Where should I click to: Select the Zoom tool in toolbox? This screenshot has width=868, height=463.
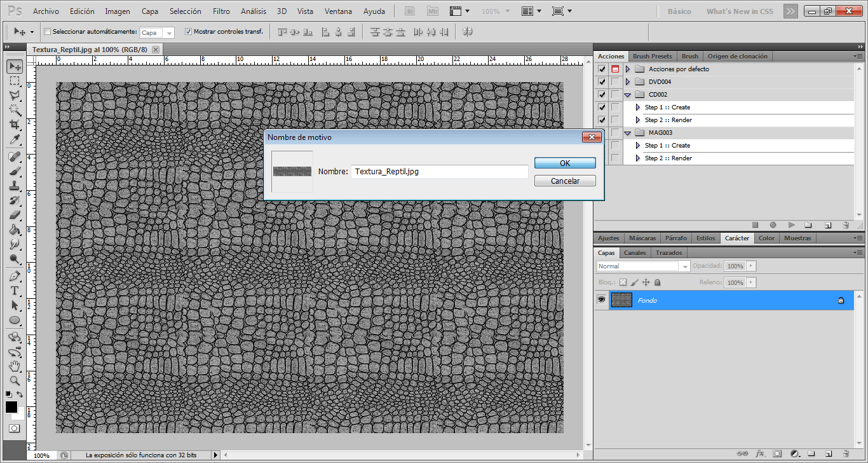(15, 381)
